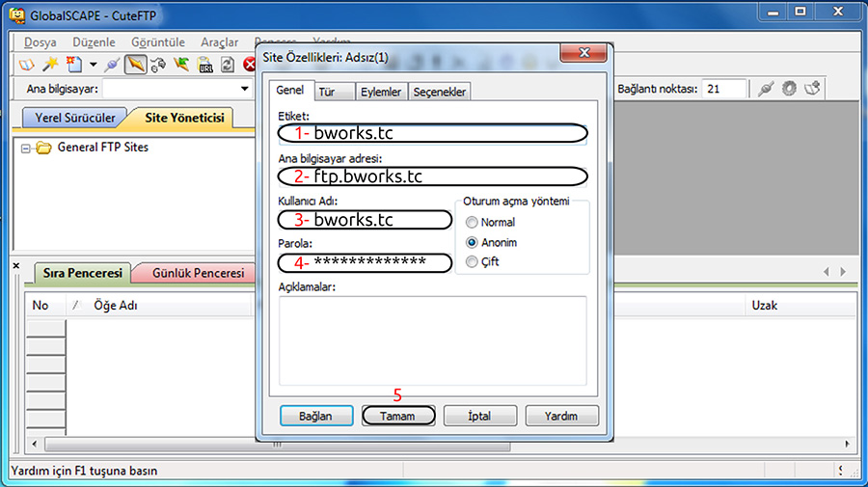Click the General FTP Sites folder icon
Screen dimensions: 868x487
coord(43,148)
